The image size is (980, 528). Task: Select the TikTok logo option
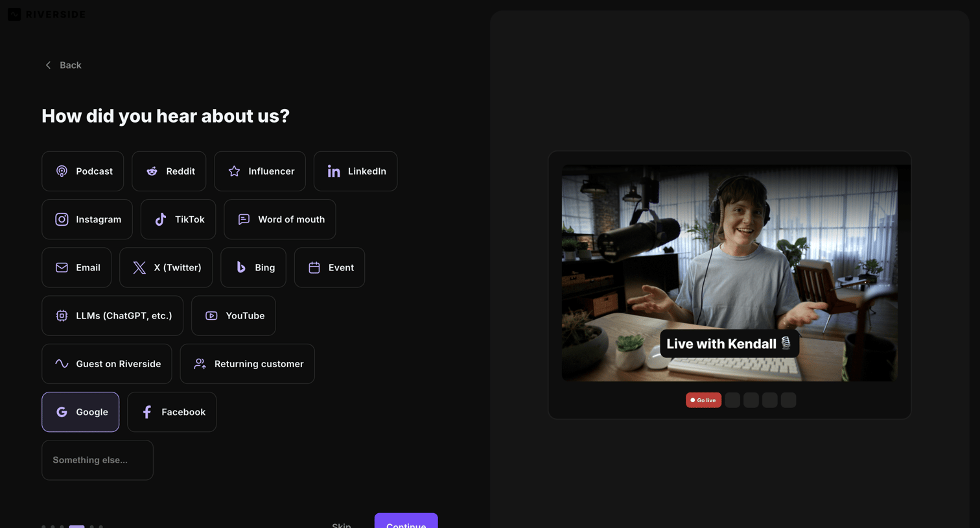178,219
